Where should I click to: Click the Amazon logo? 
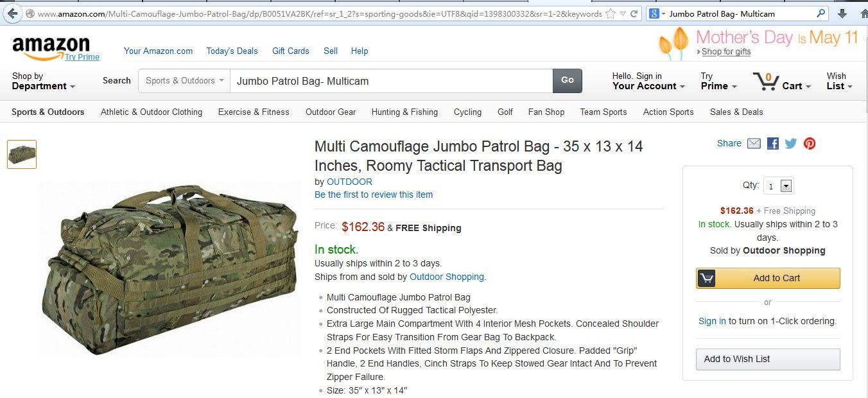[x=51, y=45]
